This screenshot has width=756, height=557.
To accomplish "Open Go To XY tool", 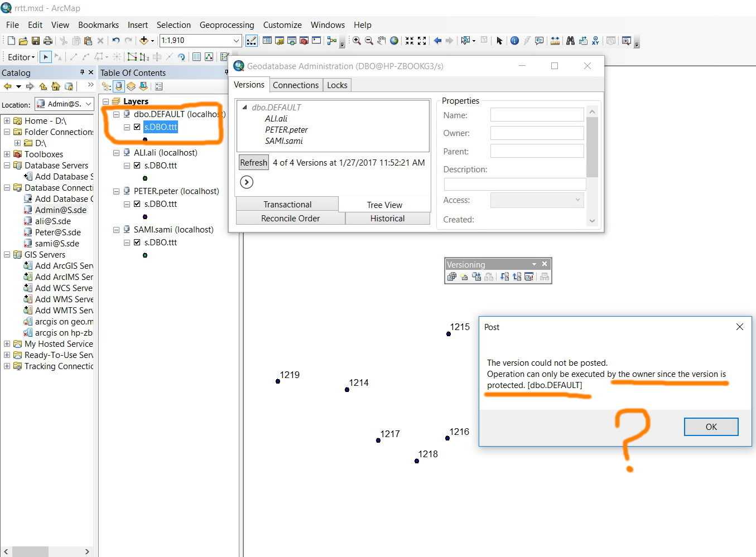I will click(596, 41).
